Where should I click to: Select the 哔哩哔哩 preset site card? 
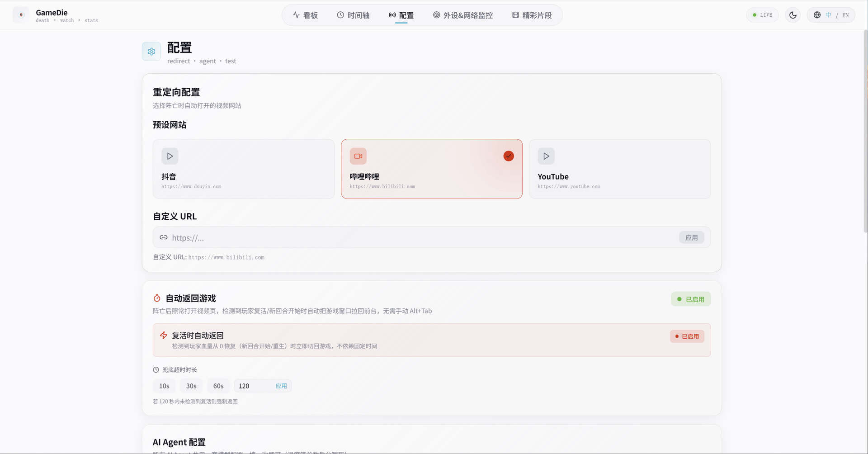pyautogui.click(x=432, y=169)
